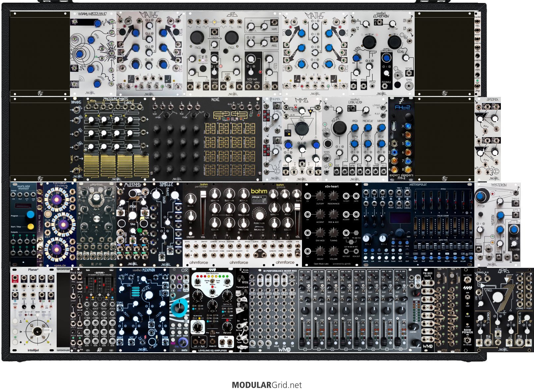534x392 pixels.
Task: Select the narrow 2hp Euclid module
Action: point(477,54)
